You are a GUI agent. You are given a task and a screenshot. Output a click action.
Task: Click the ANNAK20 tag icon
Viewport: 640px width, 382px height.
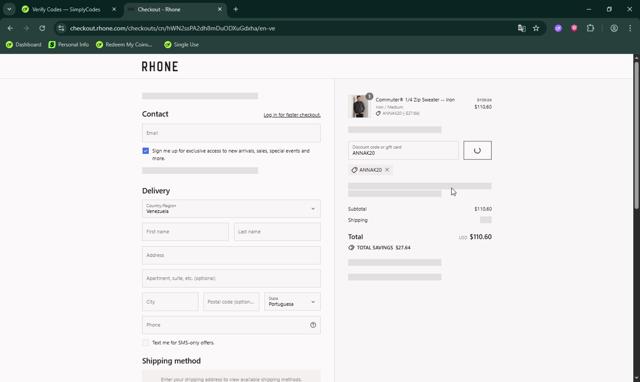354,170
